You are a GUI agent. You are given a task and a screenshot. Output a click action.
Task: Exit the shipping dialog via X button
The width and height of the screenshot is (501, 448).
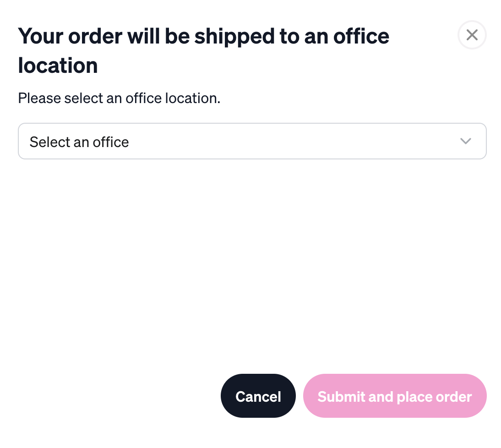tap(472, 35)
